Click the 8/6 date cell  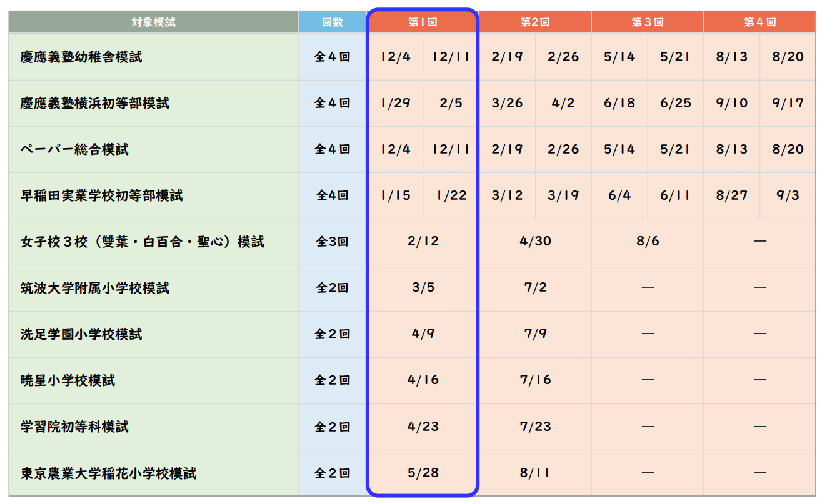click(x=648, y=242)
